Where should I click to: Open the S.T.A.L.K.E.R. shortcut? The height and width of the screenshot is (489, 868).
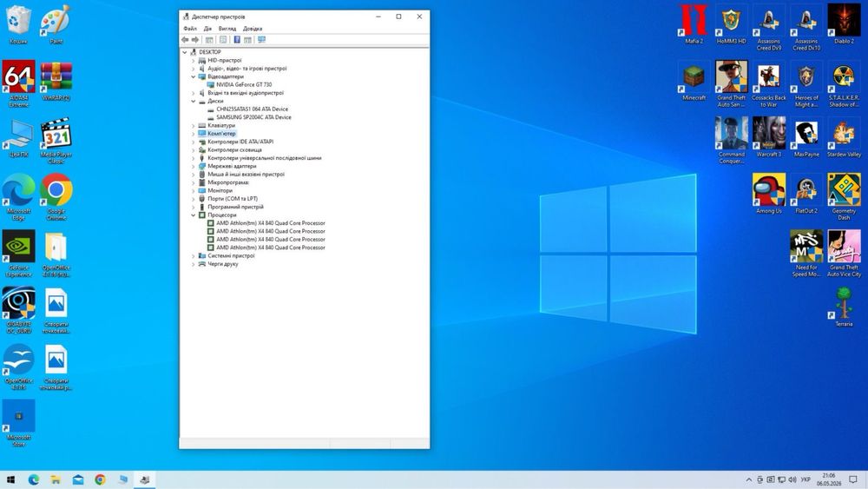[x=845, y=84]
